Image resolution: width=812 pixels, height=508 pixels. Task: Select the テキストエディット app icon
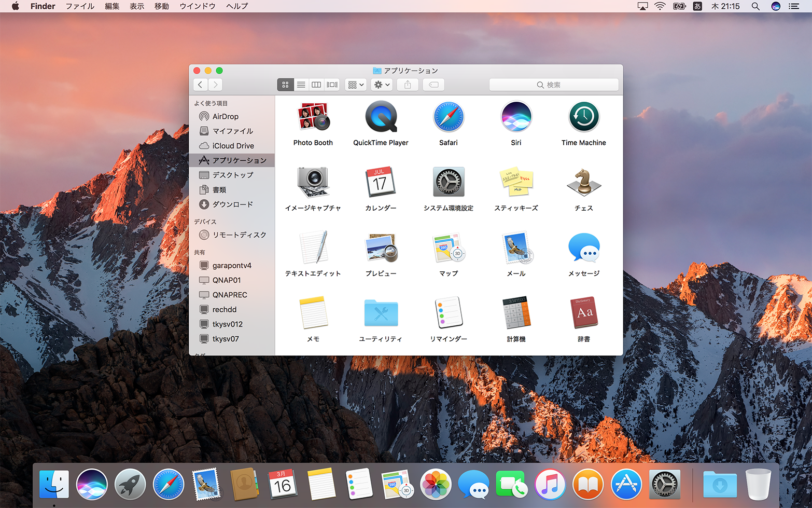click(x=313, y=248)
